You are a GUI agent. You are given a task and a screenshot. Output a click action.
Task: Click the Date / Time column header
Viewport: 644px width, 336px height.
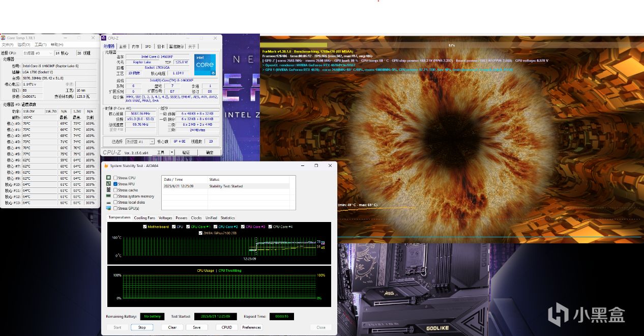click(185, 179)
